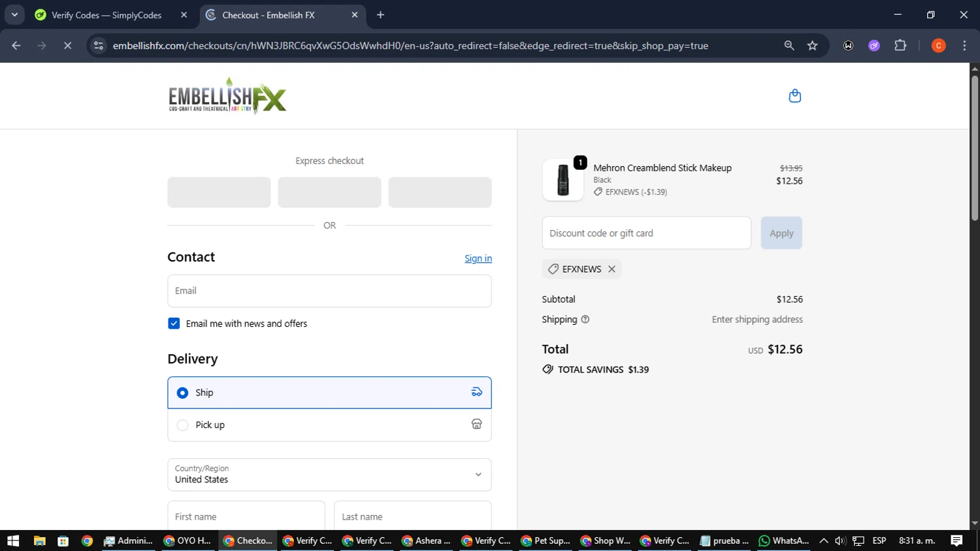Switch to Verify Codes — SimplyCodes tab
Image resolution: width=980 pixels, height=551 pixels.
pyautogui.click(x=106, y=15)
